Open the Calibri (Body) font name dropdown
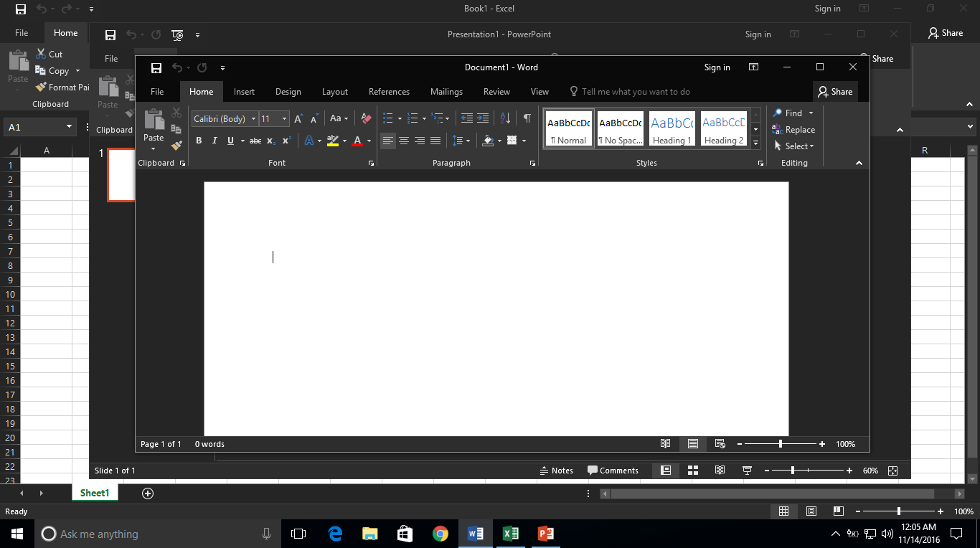The height and width of the screenshot is (548, 980). (x=253, y=119)
